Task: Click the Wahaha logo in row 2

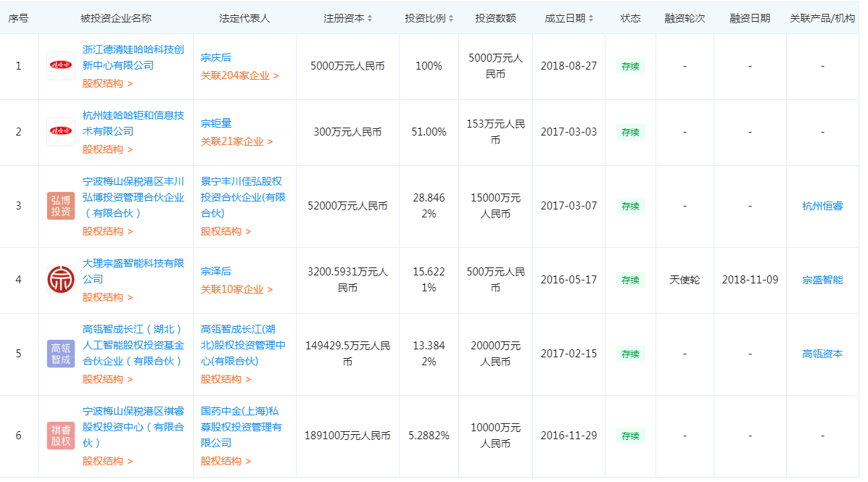Action: pyautogui.click(x=61, y=132)
